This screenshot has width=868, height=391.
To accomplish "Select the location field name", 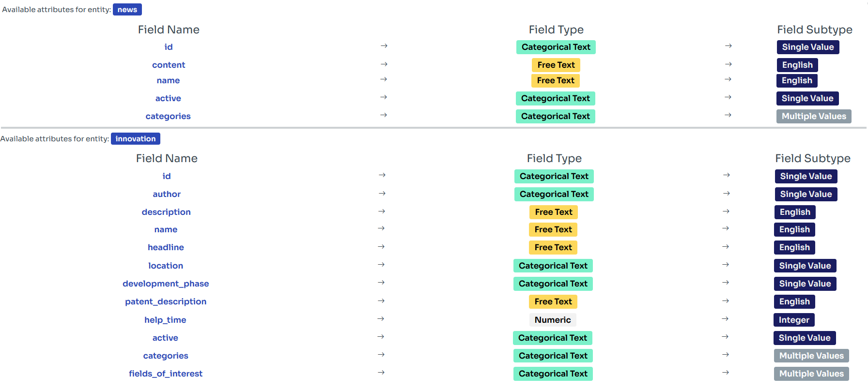I will (166, 266).
